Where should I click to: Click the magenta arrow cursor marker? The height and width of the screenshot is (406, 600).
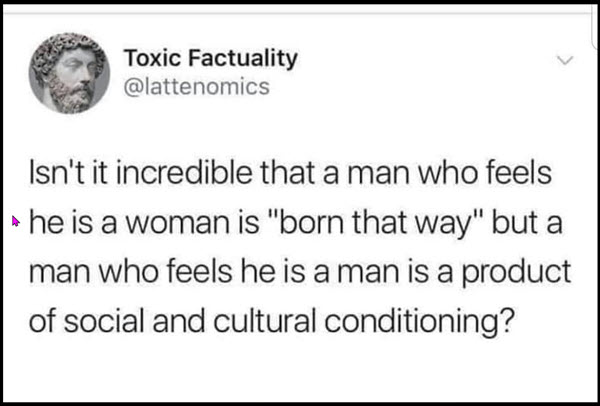pos(15,221)
